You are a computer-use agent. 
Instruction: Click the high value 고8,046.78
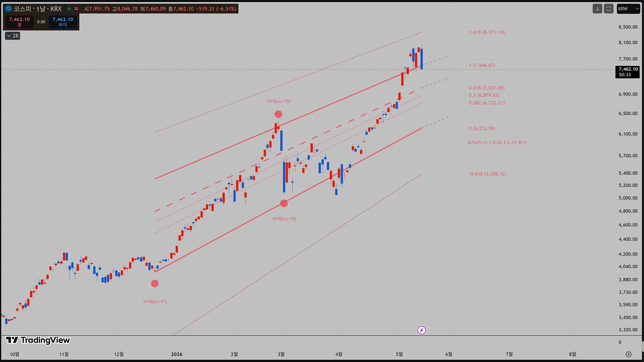125,9
